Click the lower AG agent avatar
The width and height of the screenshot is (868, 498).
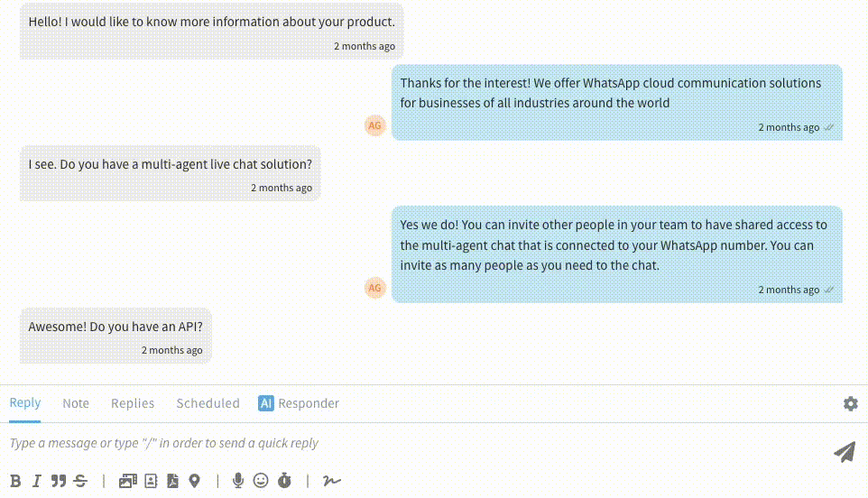point(374,288)
